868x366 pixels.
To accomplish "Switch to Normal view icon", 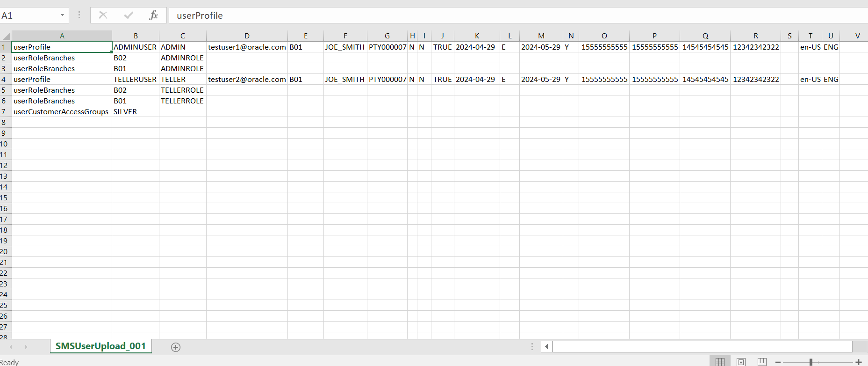I will 720,362.
